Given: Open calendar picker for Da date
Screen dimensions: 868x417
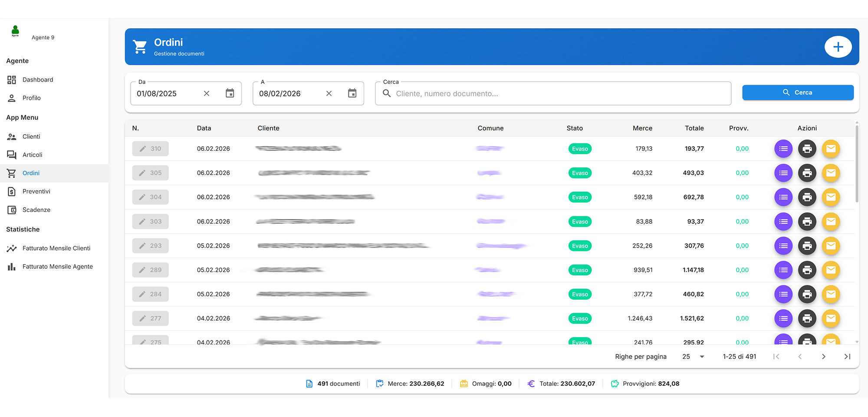Looking at the screenshot, I should tap(230, 93).
